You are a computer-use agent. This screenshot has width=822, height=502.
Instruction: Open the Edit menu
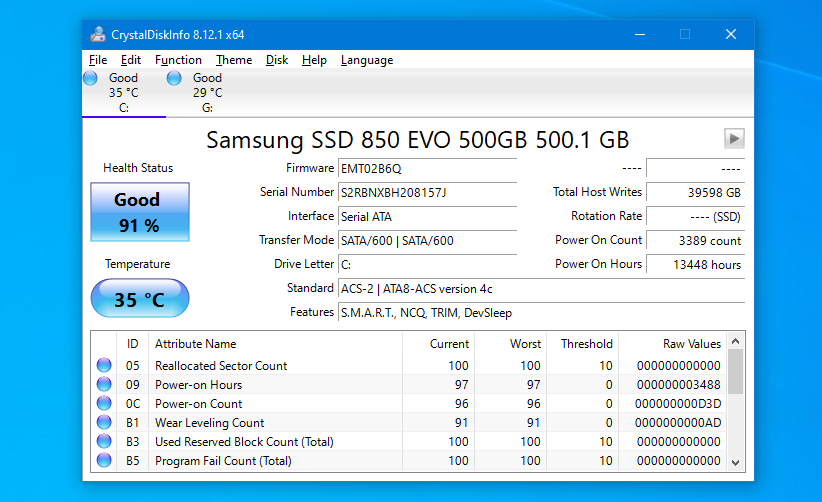click(131, 60)
